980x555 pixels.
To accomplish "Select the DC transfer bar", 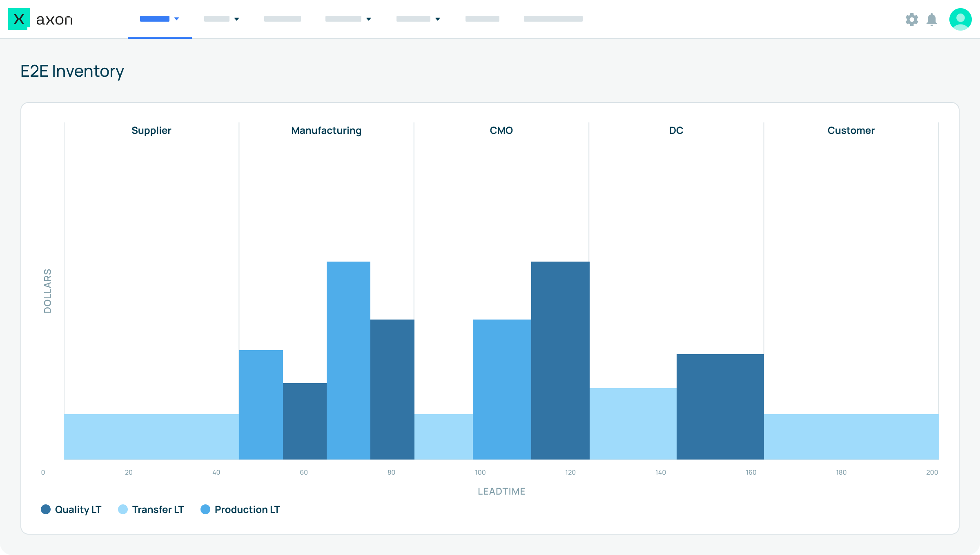I will point(633,424).
